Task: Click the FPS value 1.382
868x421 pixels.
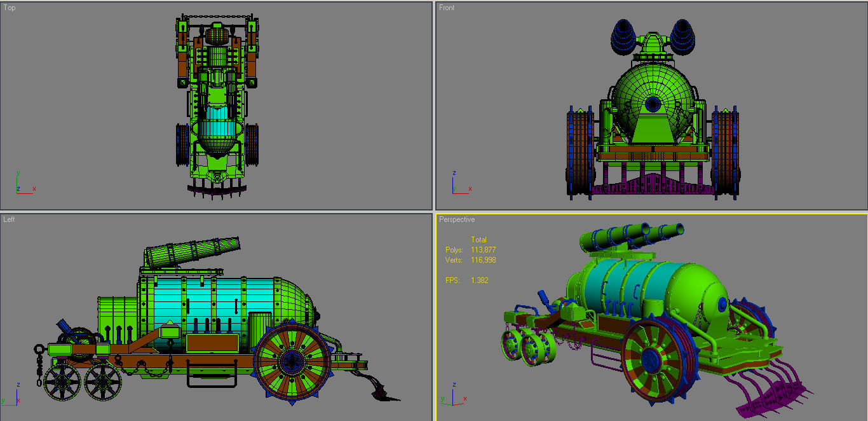Action: click(479, 280)
